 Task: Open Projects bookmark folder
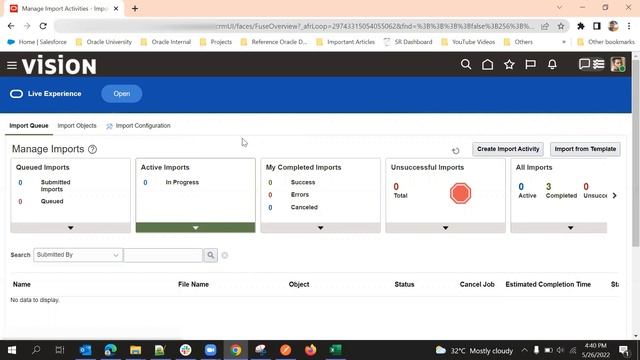click(216, 42)
